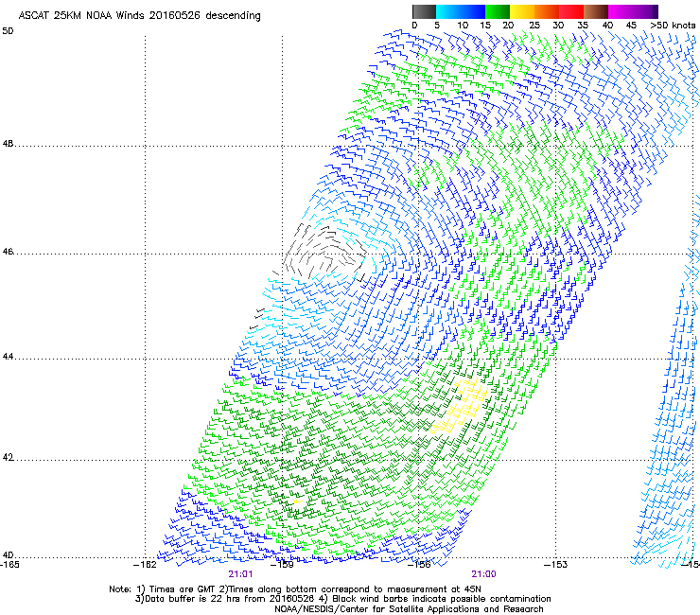Click the red 30-35 knots legend color
Viewport: 700px width, 615px height.
point(571,11)
